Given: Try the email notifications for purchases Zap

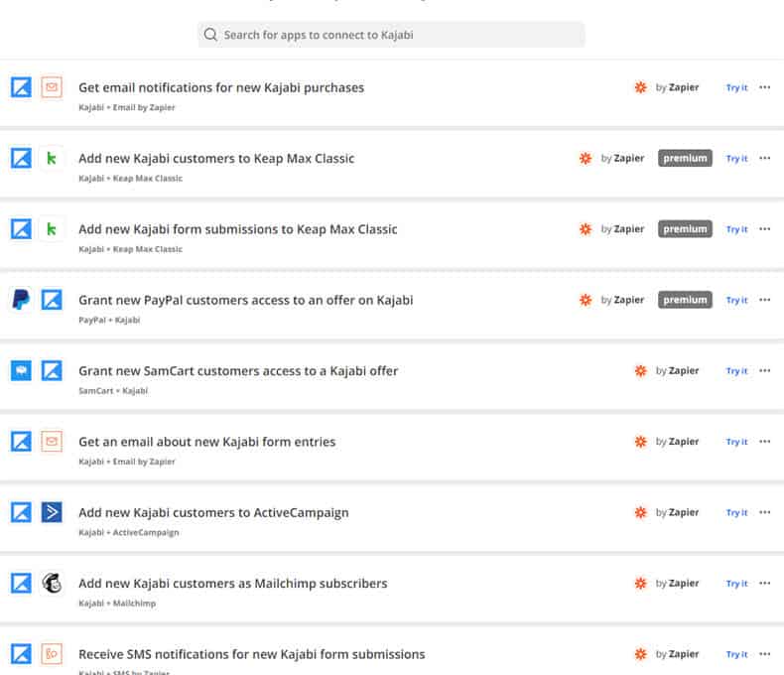Looking at the screenshot, I should coord(737,87).
